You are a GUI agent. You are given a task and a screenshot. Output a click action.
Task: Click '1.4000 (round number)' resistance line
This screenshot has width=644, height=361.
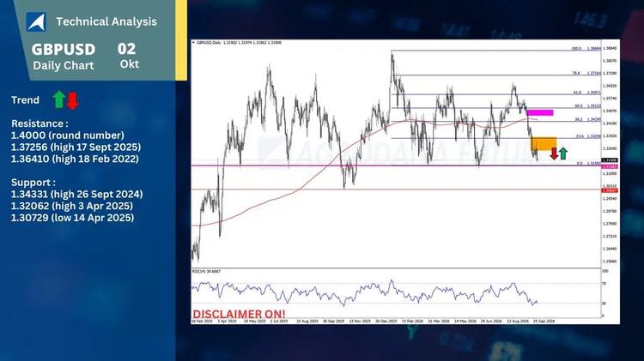(67, 135)
